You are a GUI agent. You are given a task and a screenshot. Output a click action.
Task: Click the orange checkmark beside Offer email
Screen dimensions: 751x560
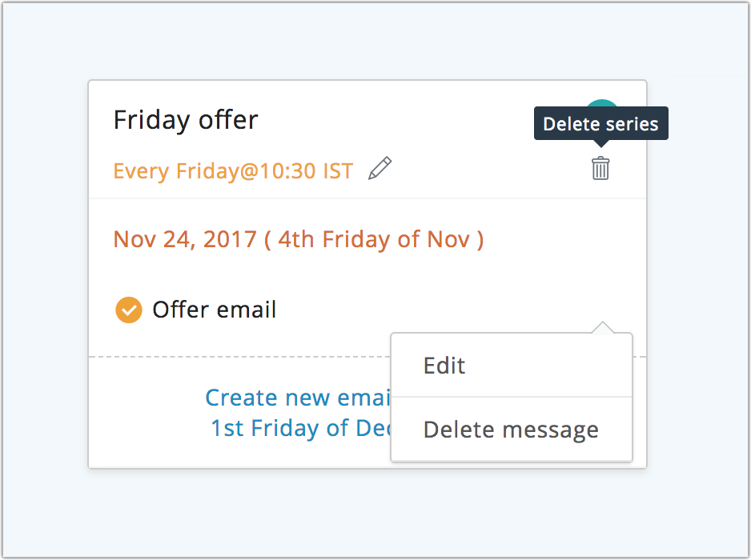pos(129,310)
